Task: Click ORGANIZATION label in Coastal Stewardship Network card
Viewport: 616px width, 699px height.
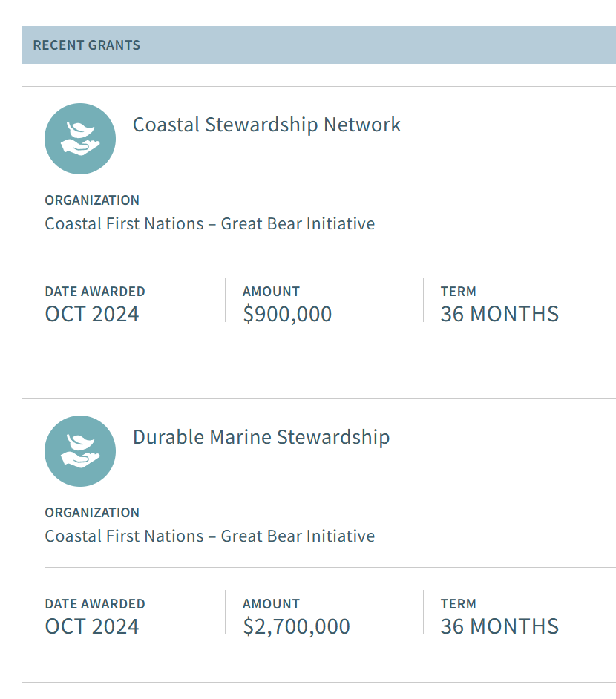Action: click(92, 200)
